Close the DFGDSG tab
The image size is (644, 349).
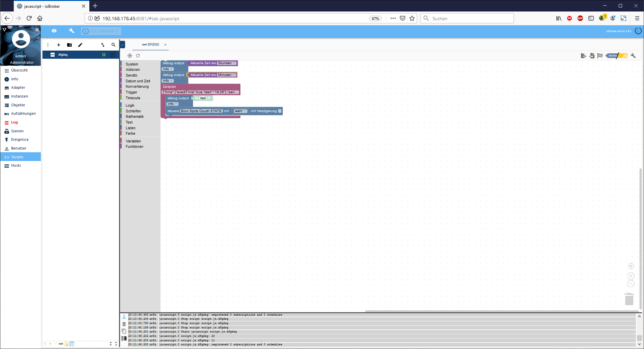[165, 45]
